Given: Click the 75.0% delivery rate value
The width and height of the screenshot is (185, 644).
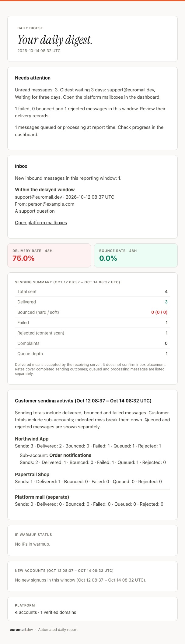Looking at the screenshot, I should click(23, 258).
